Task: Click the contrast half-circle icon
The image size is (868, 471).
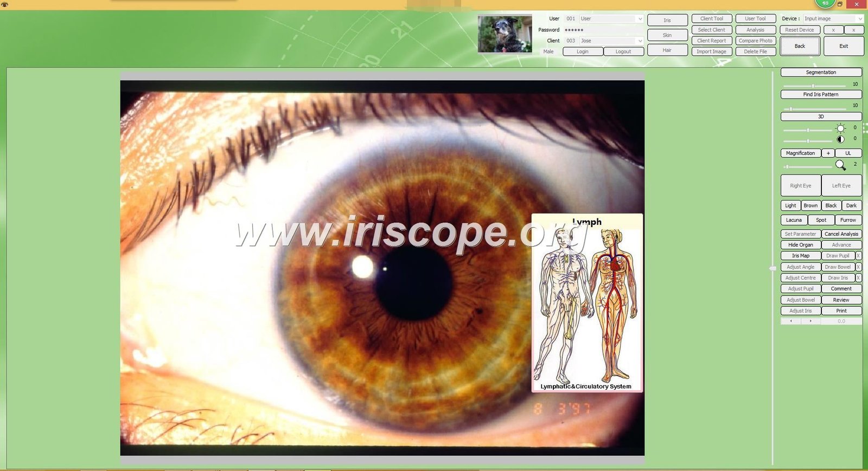Action: click(840, 139)
